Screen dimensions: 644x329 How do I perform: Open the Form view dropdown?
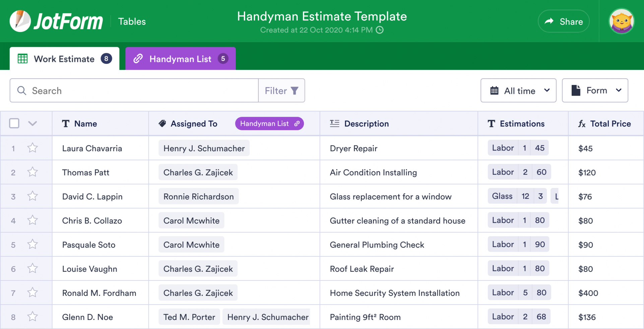[595, 90]
